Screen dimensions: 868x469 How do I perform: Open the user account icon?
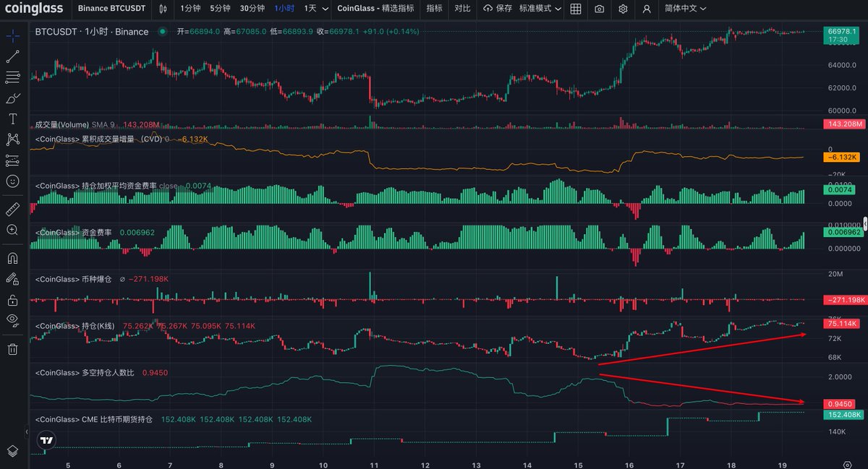pos(647,9)
